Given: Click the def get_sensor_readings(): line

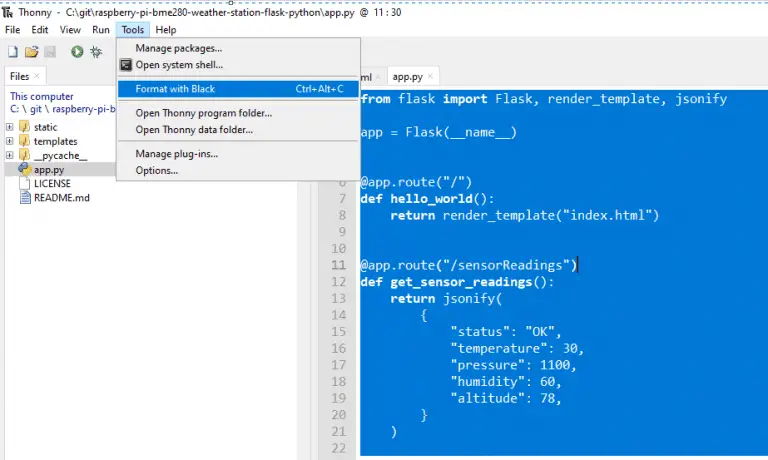Looking at the screenshot, I should pyautogui.click(x=457, y=282).
